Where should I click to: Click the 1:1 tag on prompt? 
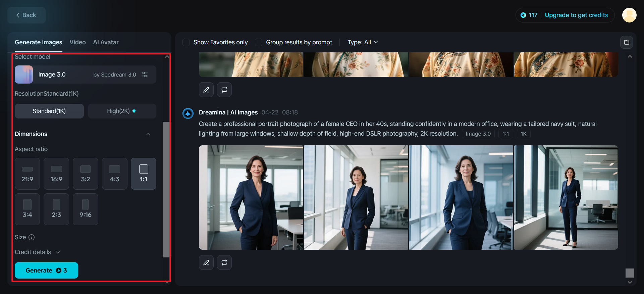[x=505, y=134]
